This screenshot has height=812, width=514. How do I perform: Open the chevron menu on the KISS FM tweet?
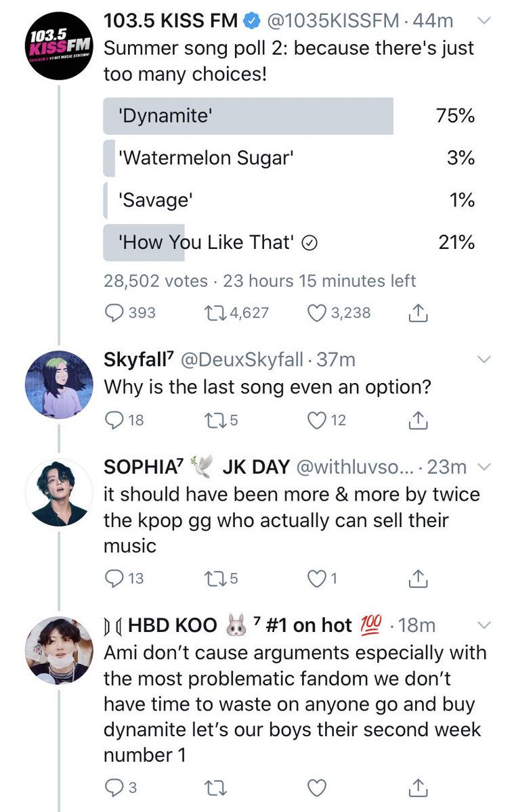pos(484,22)
